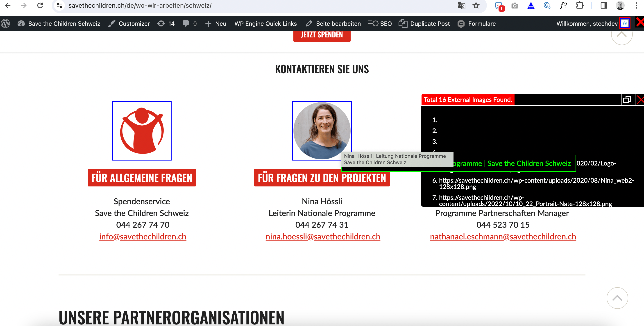This screenshot has width=644, height=326.
Task: Go back with the browser back arrow
Action: point(8,5)
